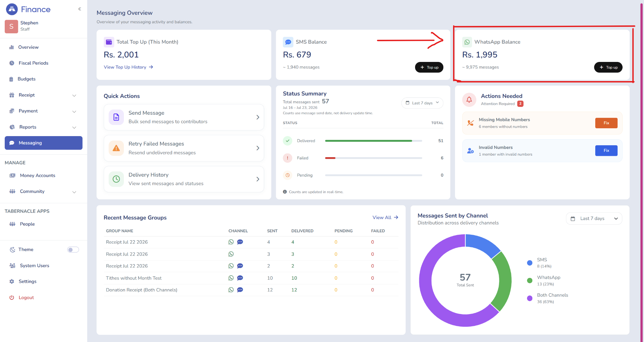644x342 pixels.
Task: Click the Pending progress bar
Action: pos(374,175)
